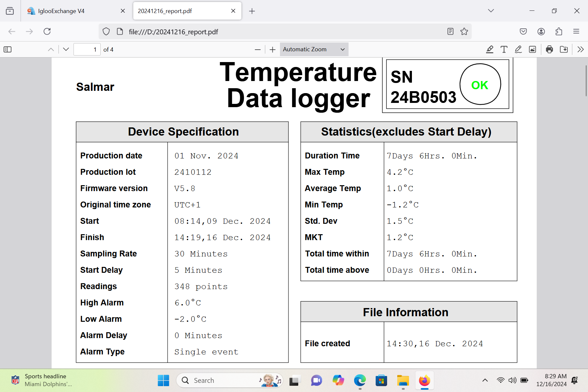Go forward one page
The width and height of the screenshot is (588, 392).
(x=29, y=31)
